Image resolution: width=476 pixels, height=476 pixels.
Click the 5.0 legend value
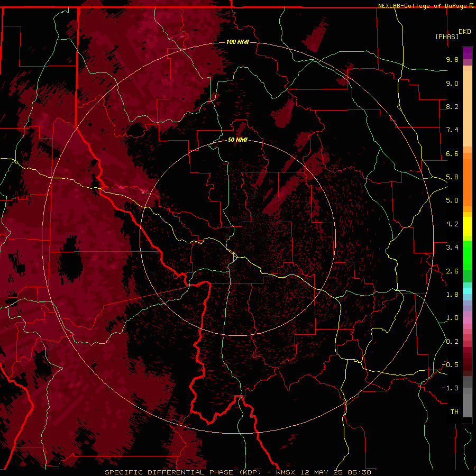click(x=452, y=200)
